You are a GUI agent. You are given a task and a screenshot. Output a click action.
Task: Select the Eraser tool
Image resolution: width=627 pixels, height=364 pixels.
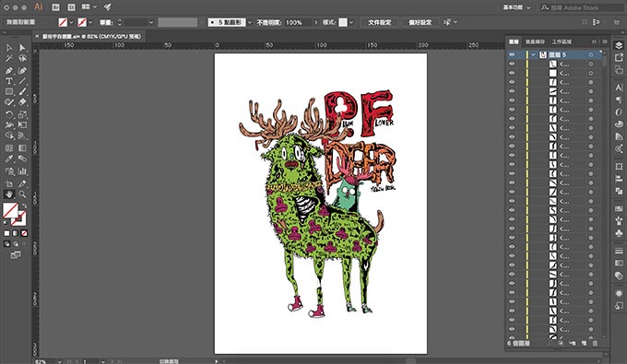click(x=22, y=102)
